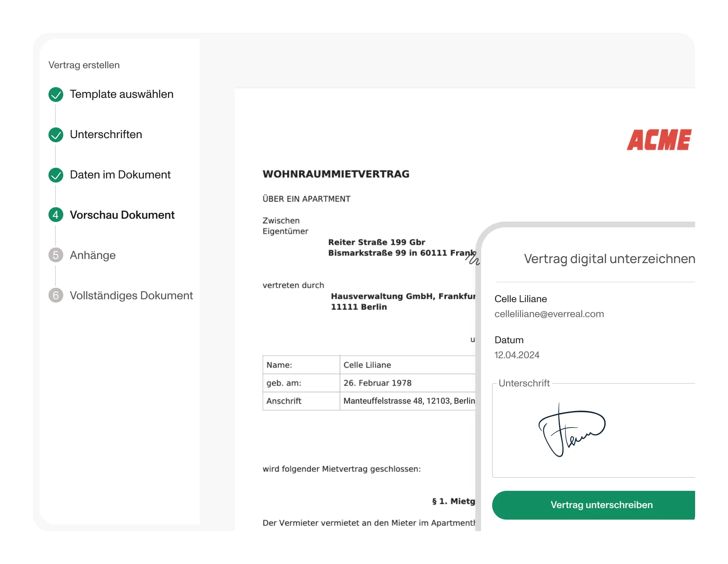Click the signer name Celle Liliane in panel
The image size is (728, 564).
pos(521,299)
